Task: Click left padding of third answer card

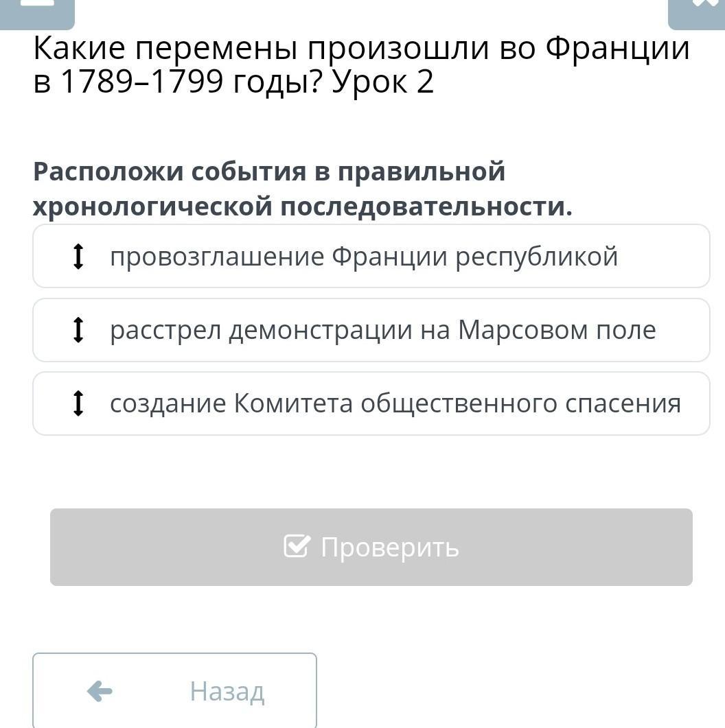Action: coord(51,403)
